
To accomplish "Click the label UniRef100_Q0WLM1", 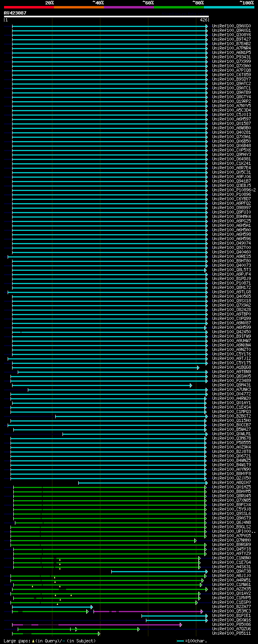I will tap(231, 434).
